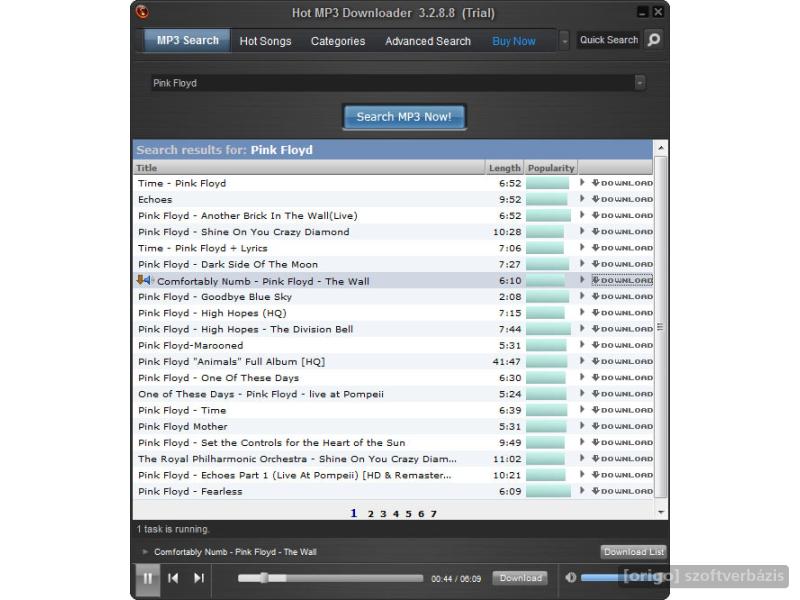The width and height of the screenshot is (800, 600).
Task: Skip to next track
Action: click(199, 578)
